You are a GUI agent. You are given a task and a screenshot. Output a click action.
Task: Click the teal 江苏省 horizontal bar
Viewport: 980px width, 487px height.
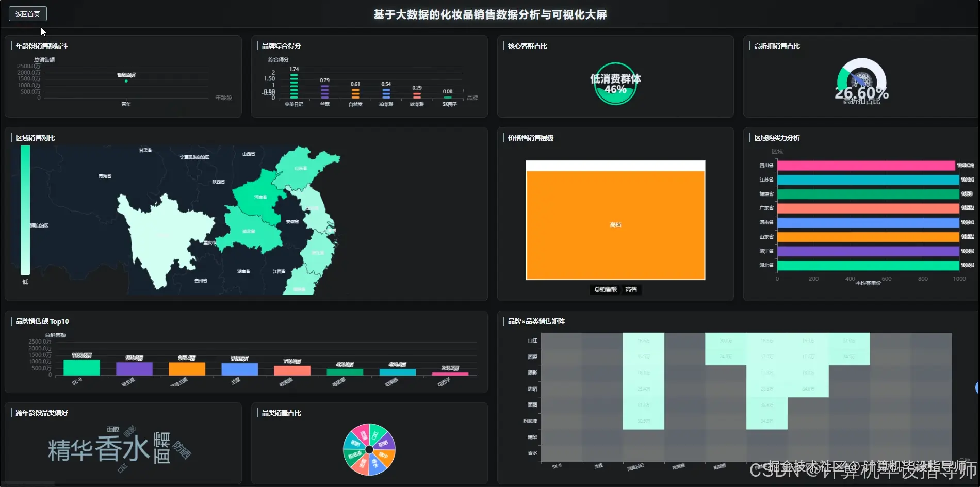coord(868,180)
